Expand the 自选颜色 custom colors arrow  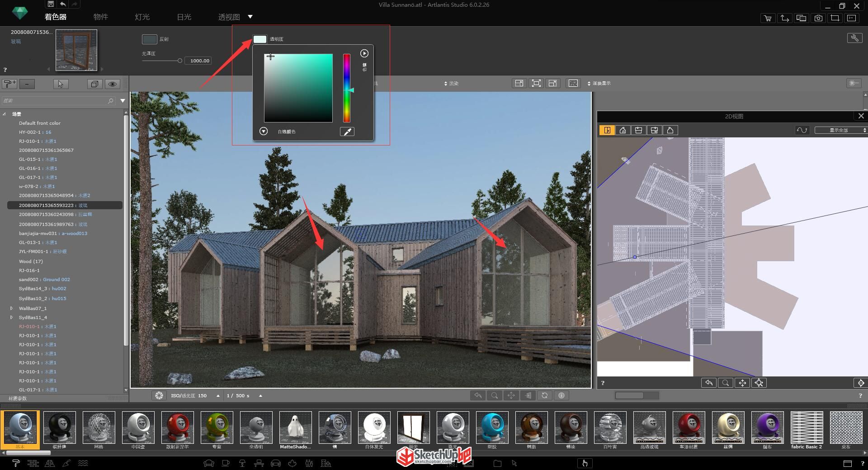(264, 131)
